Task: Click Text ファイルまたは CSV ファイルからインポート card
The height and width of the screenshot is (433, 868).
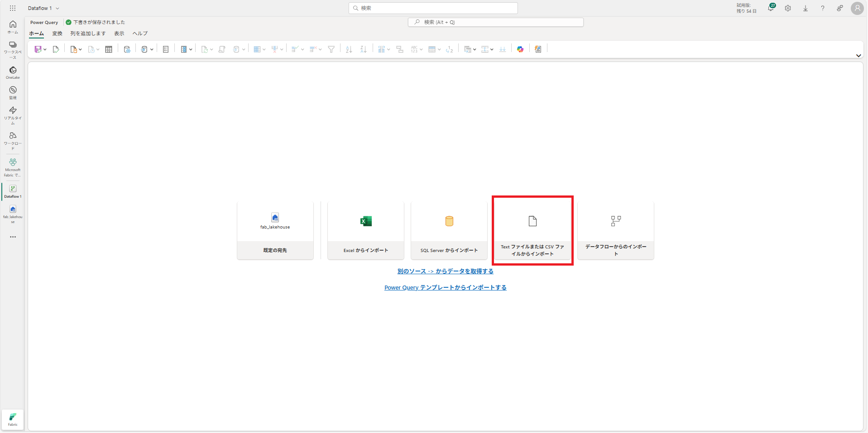Action: pyautogui.click(x=532, y=230)
